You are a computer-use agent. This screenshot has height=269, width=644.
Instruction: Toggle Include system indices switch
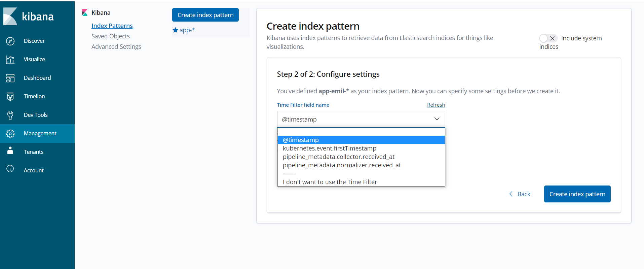(x=548, y=38)
